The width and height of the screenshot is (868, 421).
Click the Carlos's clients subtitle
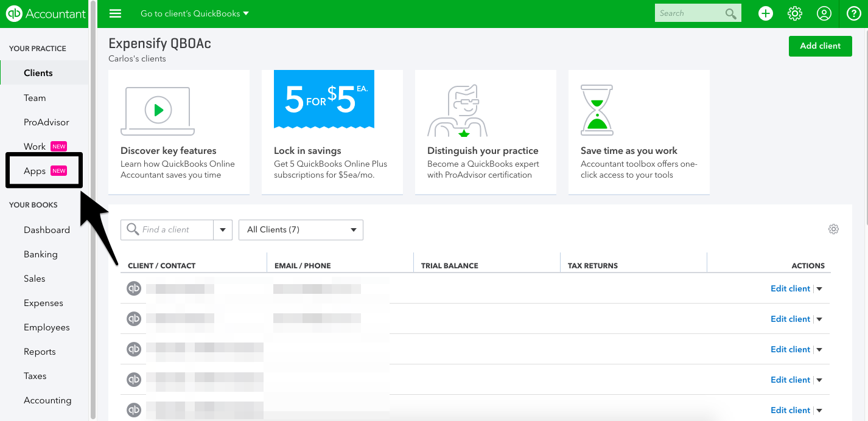[x=137, y=59]
